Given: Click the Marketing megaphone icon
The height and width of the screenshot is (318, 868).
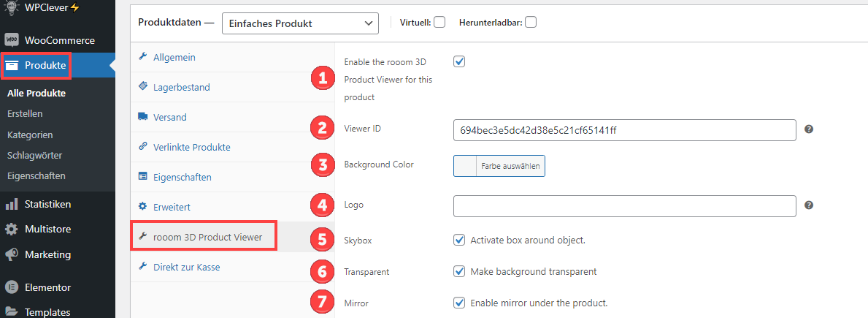Looking at the screenshot, I should (12, 255).
